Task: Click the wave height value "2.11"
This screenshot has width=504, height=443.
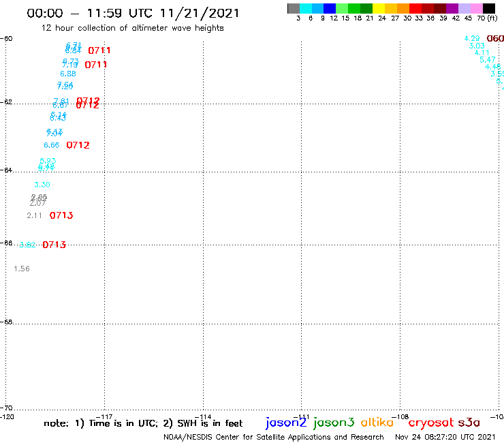Action: click(x=34, y=215)
